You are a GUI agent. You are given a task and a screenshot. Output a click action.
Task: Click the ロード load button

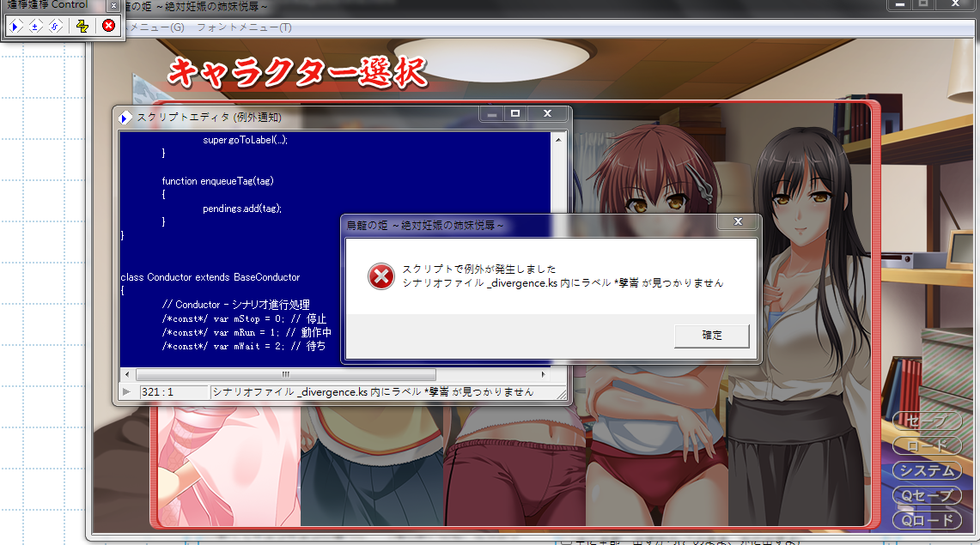pos(926,446)
